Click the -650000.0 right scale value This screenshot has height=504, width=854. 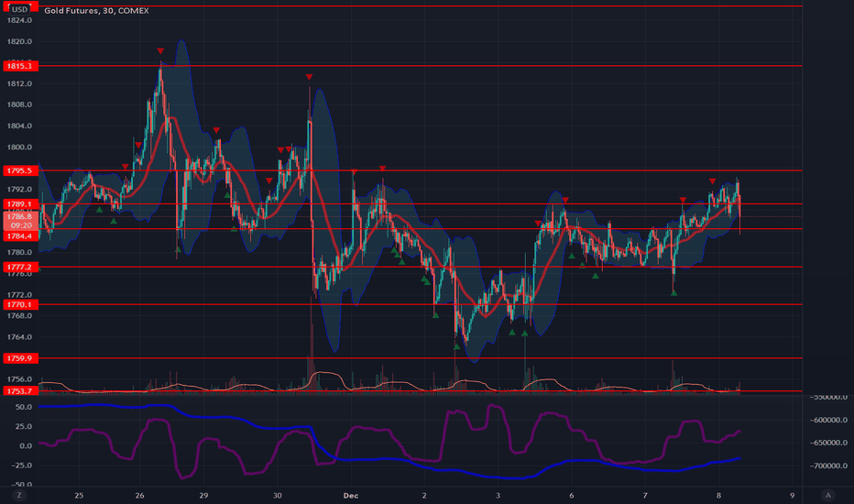click(x=827, y=443)
